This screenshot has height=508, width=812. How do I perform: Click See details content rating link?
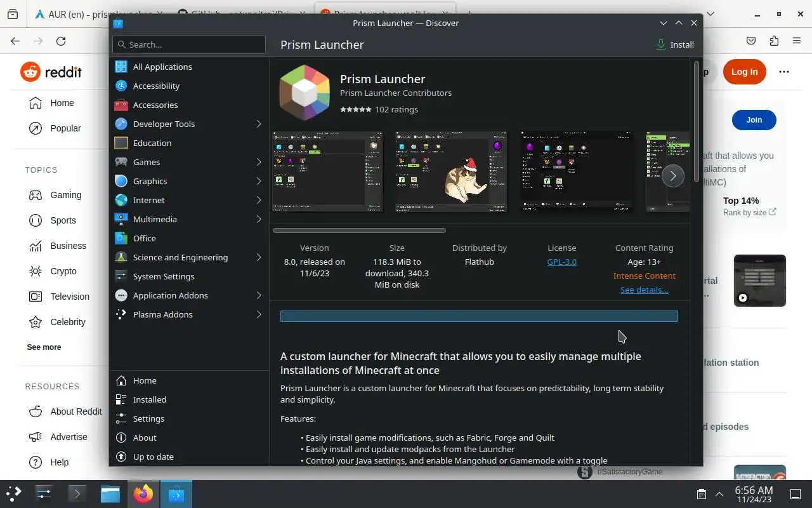(644, 290)
